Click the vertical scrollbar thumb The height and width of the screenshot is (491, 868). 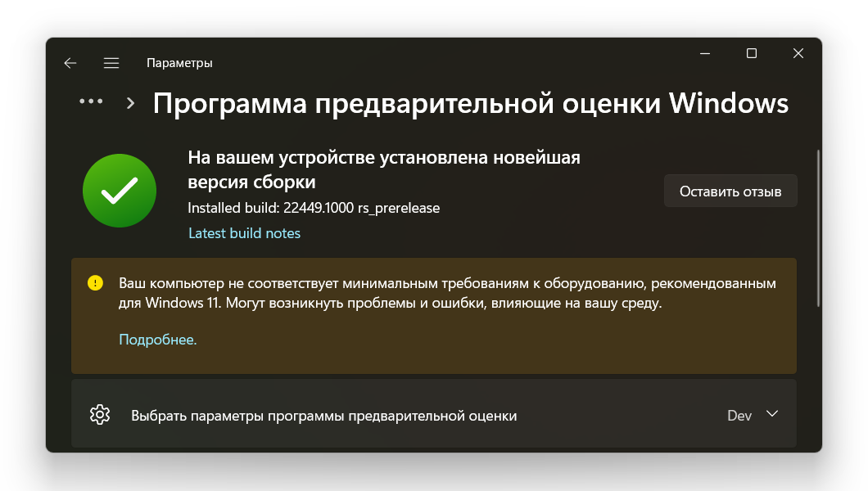(818, 228)
